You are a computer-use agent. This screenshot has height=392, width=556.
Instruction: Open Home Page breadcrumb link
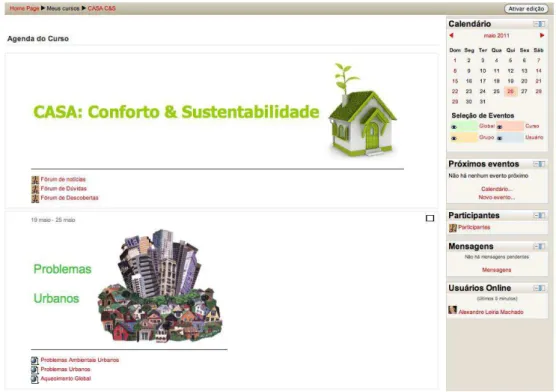(x=24, y=8)
